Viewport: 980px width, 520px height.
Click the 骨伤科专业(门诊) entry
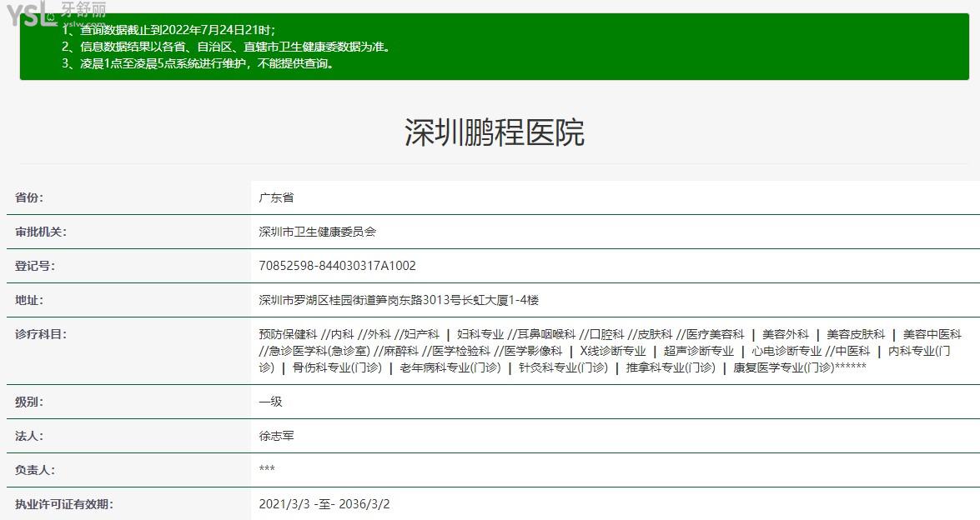click(337, 368)
